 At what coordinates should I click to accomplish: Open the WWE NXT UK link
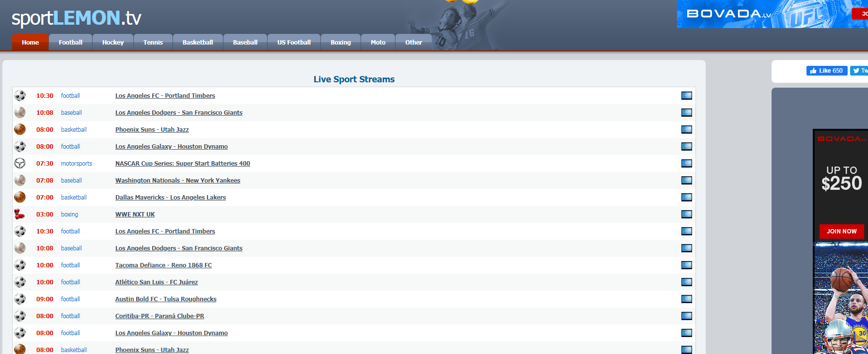point(135,215)
